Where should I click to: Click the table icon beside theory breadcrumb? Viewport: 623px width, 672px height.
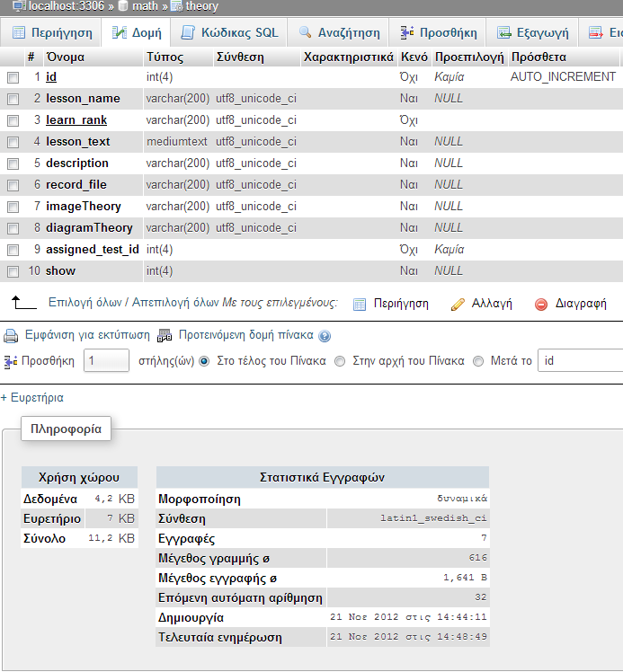176,6
